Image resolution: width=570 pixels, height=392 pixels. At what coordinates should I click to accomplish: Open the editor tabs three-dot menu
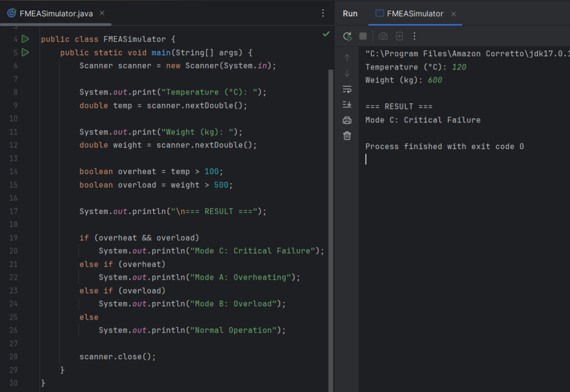pyautogui.click(x=323, y=13)
